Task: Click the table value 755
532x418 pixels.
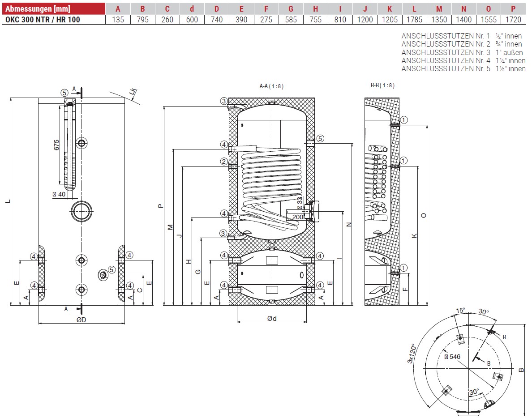Action: click(x=316, y=20)
